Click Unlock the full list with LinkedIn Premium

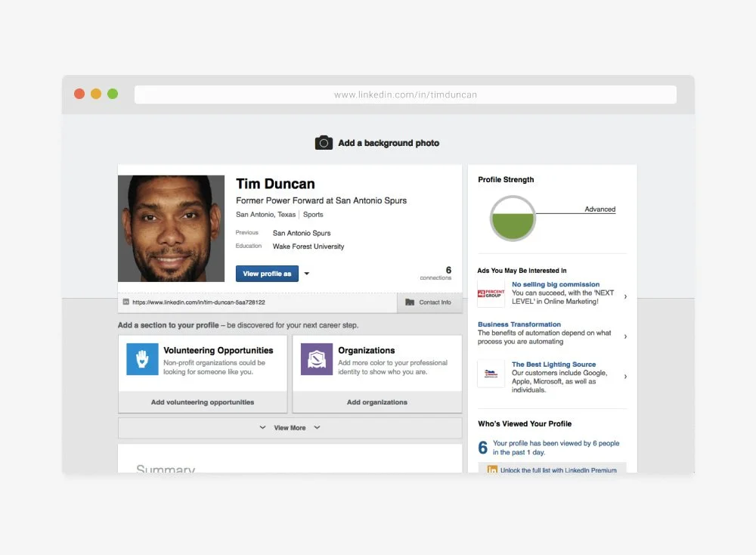559,470
